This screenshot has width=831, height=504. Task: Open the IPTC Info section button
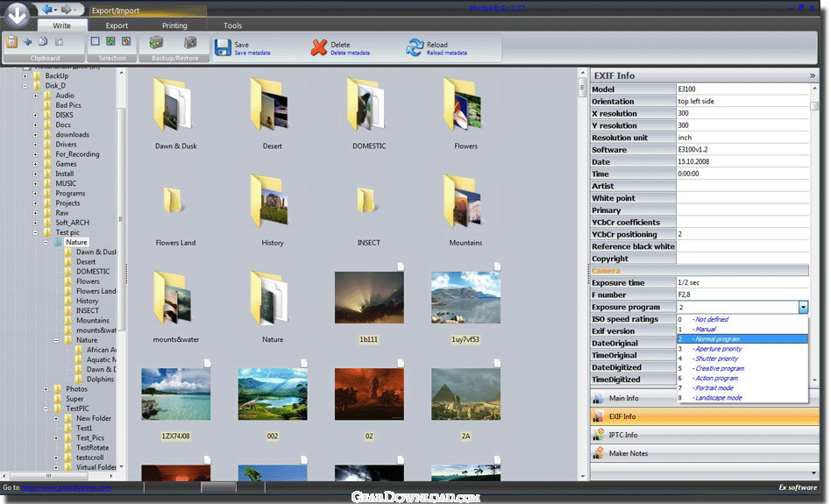click(x=705, y=435)
